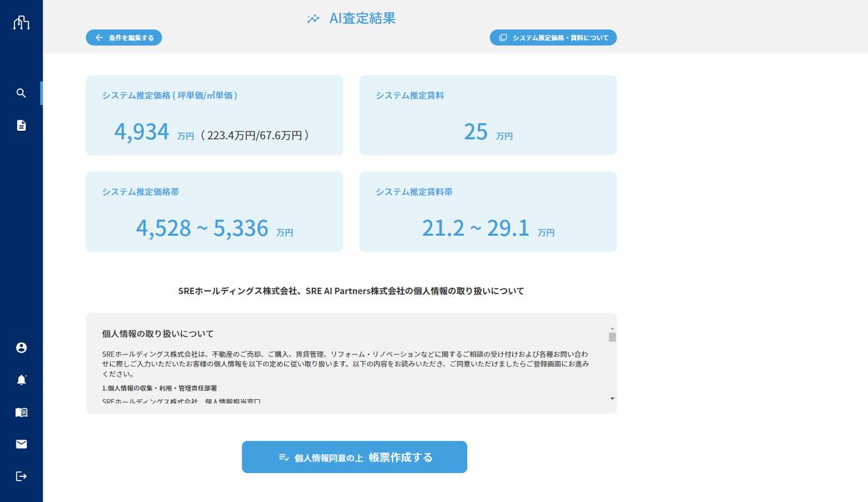The height and width of the screenshot is (502, 868).
Task: Open the manual book icon
Action: click(x=21, y=412)
